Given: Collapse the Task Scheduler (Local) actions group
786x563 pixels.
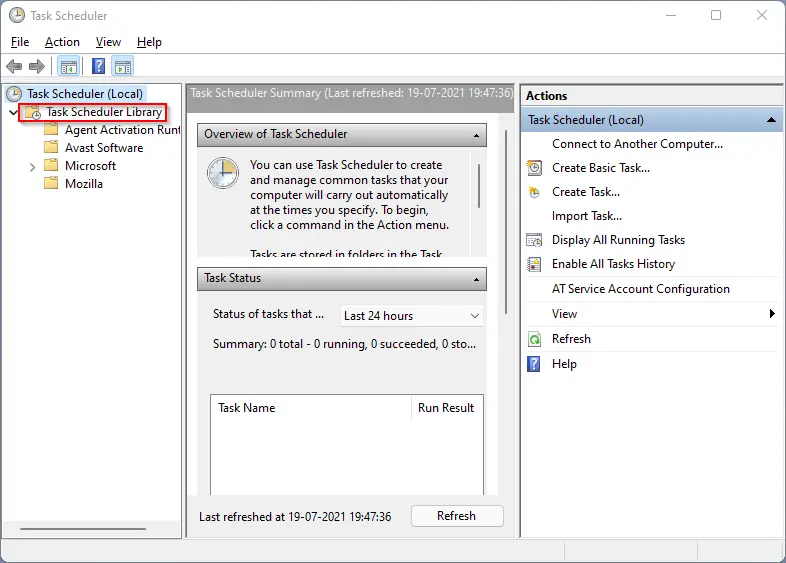Looking at the screenshot, I should point(771,120).
